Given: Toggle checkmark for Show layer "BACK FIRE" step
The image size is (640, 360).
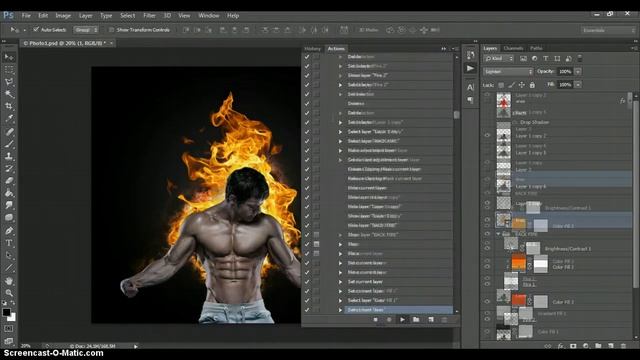Looking at the screenshot, I should pos(307,235).
